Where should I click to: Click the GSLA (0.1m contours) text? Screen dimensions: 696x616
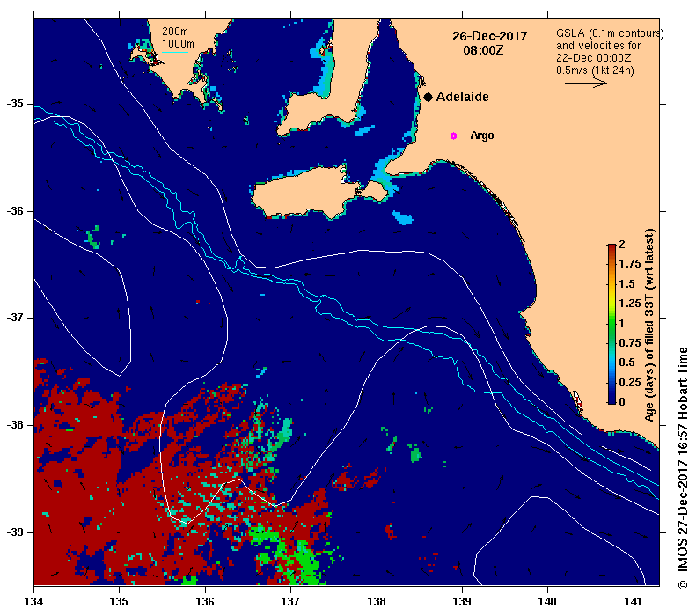click(610, 33)
